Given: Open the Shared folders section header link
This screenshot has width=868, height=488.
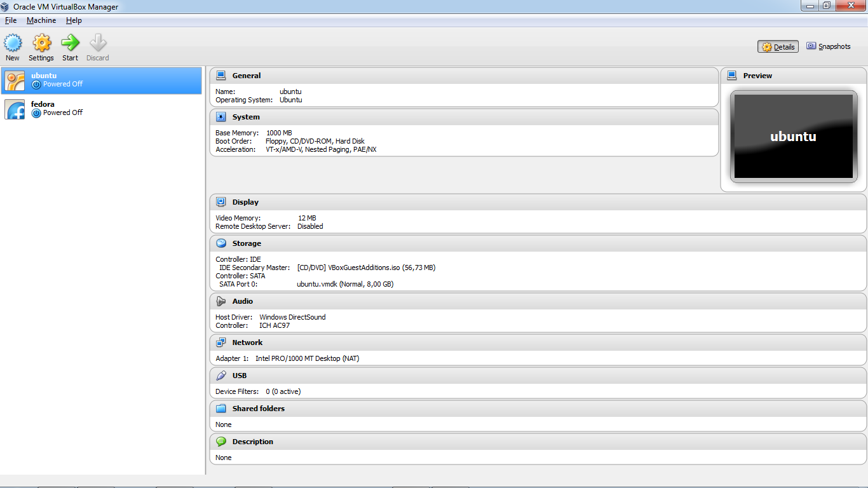Looking at the screenshot, I should 259,409.
